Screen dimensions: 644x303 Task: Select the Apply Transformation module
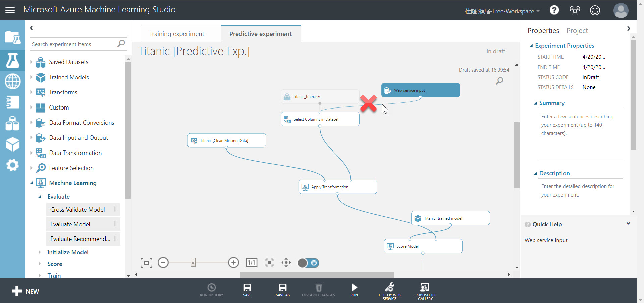[338, 187]
